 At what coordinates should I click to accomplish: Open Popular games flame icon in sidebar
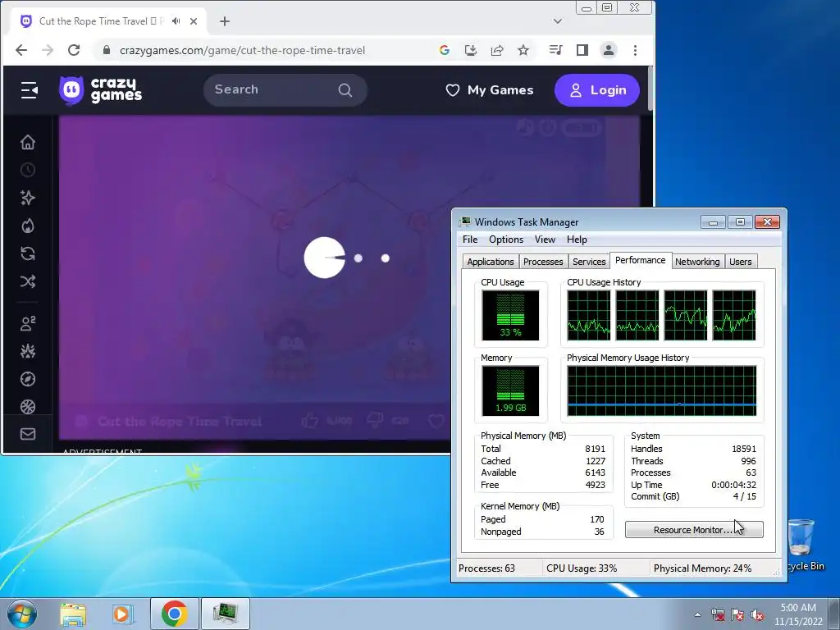(28, 226)
